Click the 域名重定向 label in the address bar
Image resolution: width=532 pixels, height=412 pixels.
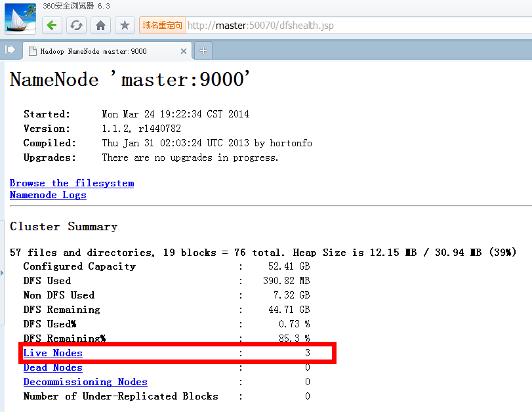point(162,26)
